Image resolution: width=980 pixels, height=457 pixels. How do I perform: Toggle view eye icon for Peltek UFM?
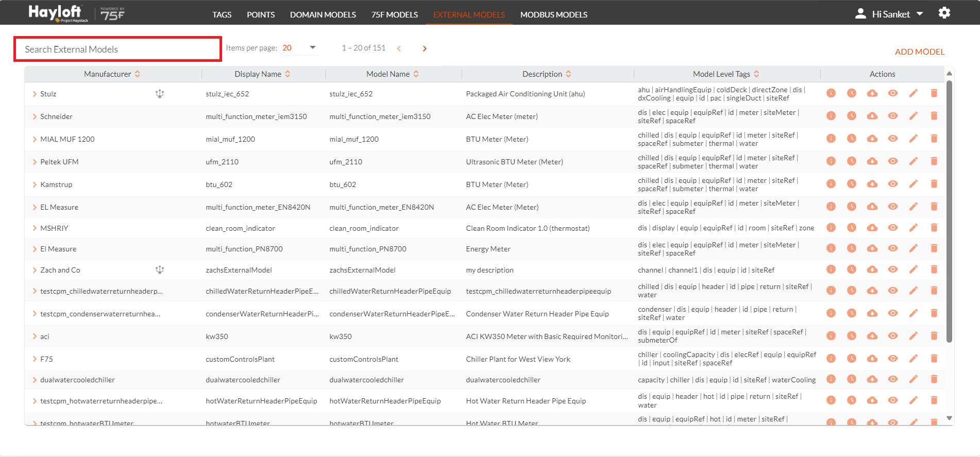pyautogui.click(x=892, y=161)
